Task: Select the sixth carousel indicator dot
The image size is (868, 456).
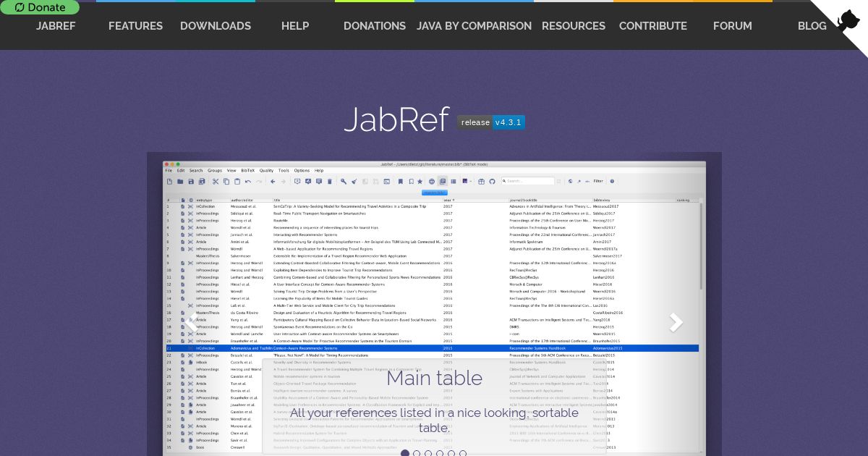Action: (463, 454)
